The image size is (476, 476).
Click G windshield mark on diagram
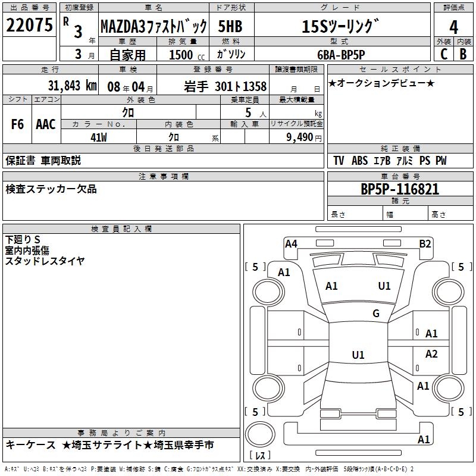point(376,314)
